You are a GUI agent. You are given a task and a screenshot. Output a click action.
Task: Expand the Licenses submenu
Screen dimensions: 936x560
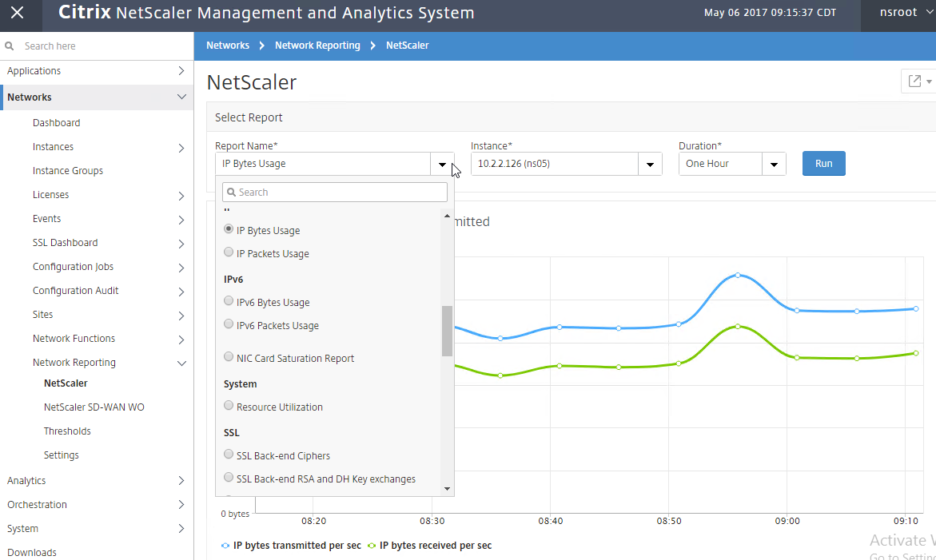pyautogui.click(x=181, y=196)
